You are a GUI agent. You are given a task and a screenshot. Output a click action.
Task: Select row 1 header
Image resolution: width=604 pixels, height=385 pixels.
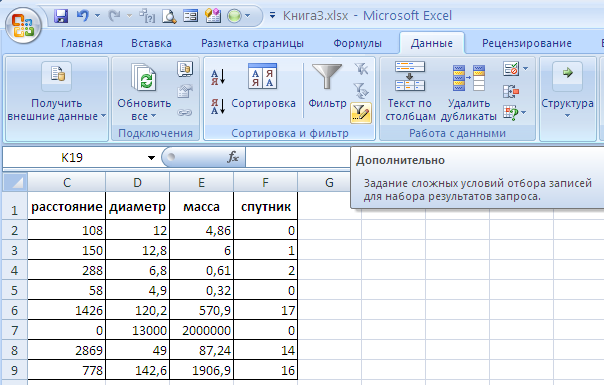15,206
